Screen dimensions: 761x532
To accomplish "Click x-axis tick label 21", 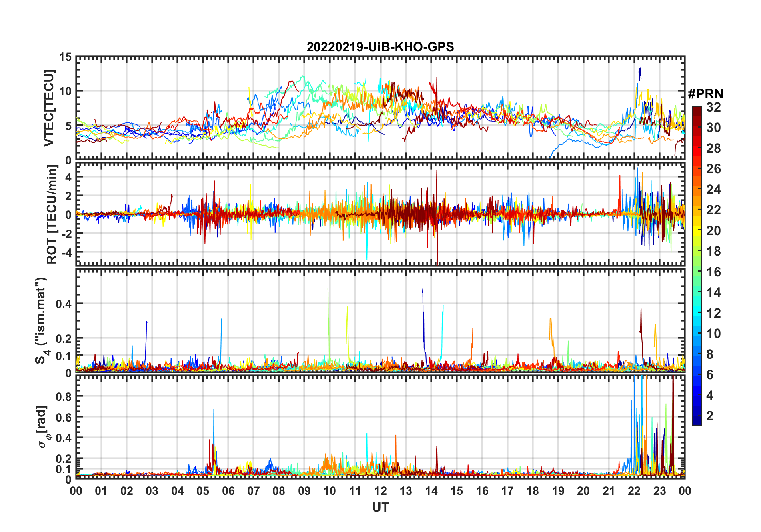I will [x=609, y=491].
